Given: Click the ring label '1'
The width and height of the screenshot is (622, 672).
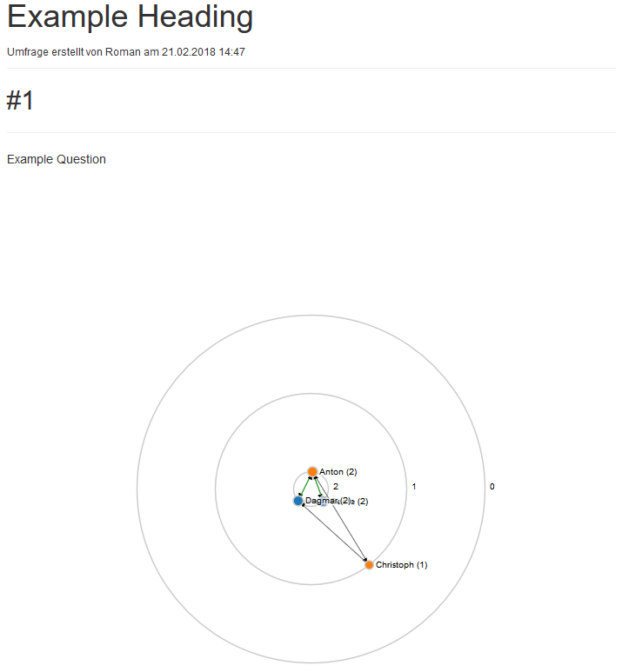Looking at the screenshot, I should click(413, 487).
